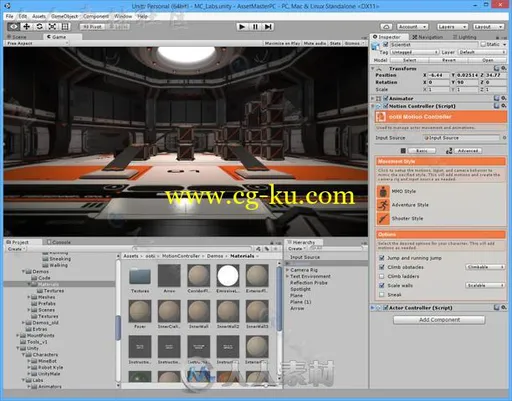Open the GameObject menu
512x401 pixels.
pyautogui.click(x=64, y=16)
